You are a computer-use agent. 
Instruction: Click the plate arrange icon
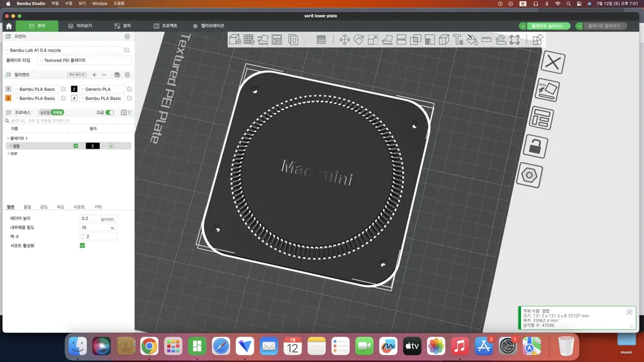coord(542,119)
